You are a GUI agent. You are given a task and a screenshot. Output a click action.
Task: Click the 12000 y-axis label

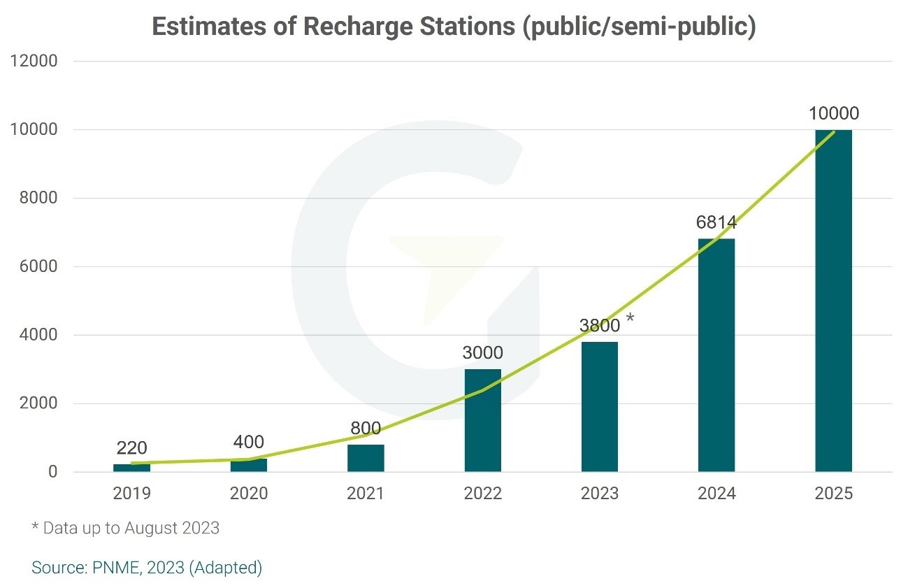34,61
